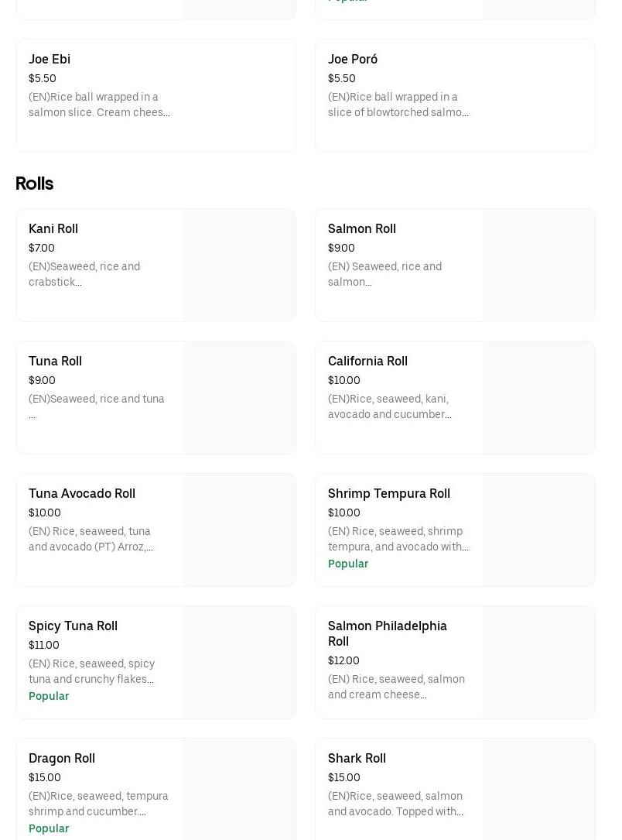Click the $7.00 price on Kani Roll
This screenshot has width=622, height=840.
(42, 248)
